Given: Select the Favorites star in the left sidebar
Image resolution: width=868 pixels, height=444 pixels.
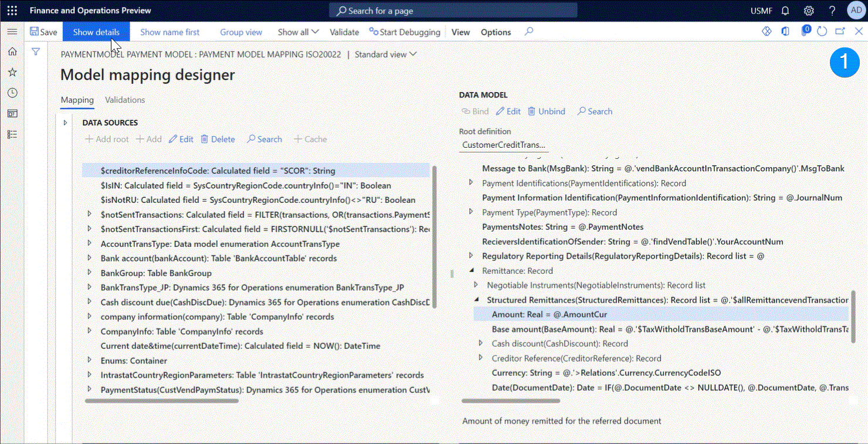Looking at the screenshot, I should [x=12, y=72].
